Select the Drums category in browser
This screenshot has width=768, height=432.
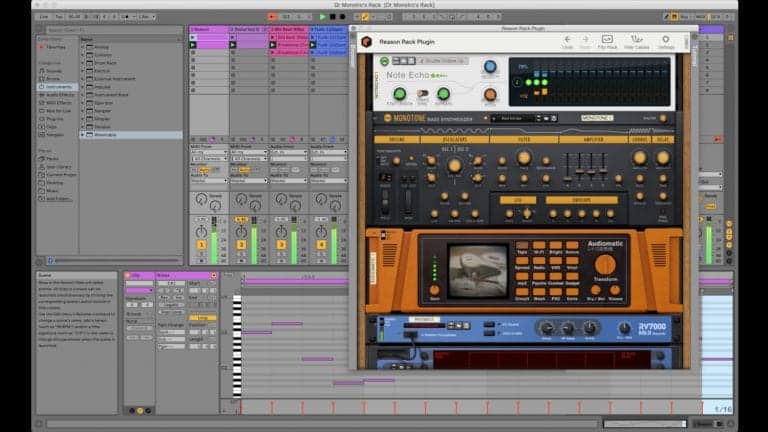[53, 79]
